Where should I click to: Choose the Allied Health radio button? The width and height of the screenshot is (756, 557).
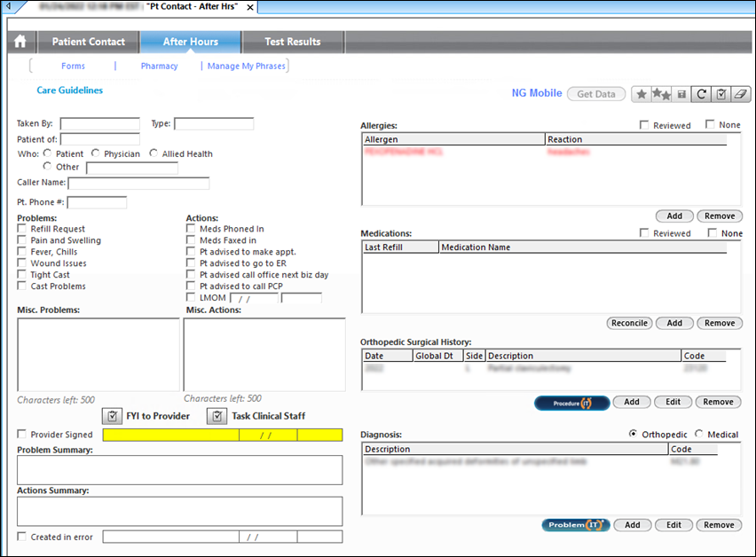154,153
